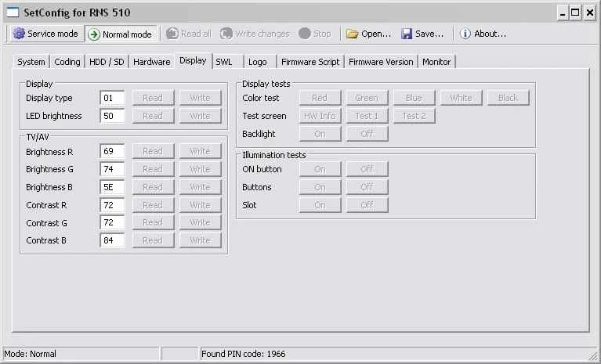Read the Display type value

(153, 98)
